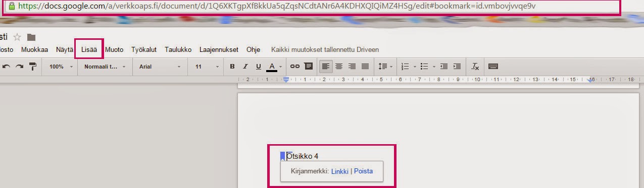The image size is (644, 188).
Task: Click the redo arrow in toolbar
Action: [19, 67]
